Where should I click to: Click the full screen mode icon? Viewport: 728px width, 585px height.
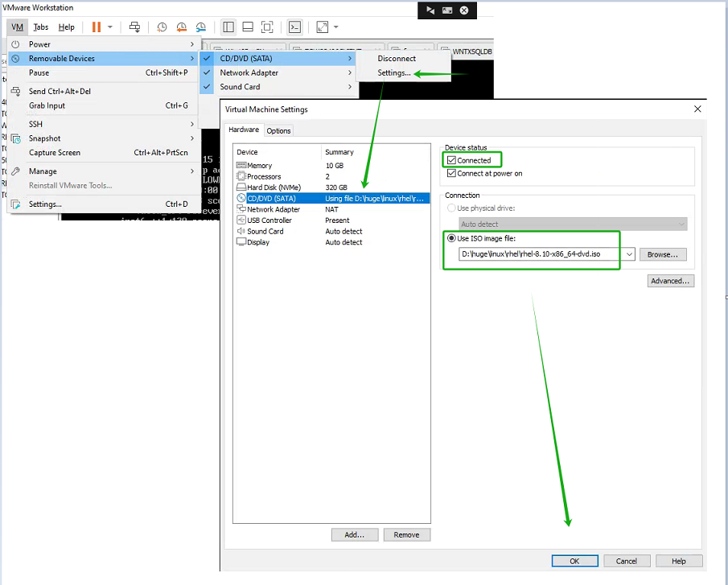tap(267, 27)
